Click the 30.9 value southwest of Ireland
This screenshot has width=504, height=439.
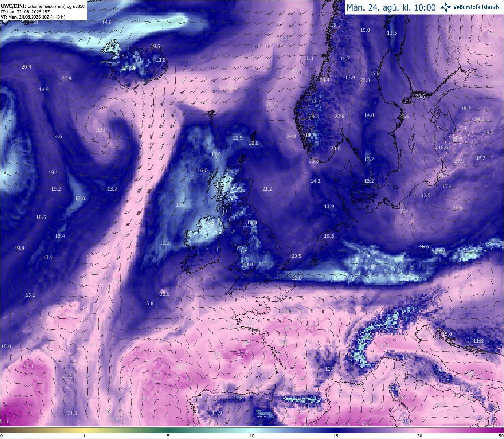click(x=165, y=294)
